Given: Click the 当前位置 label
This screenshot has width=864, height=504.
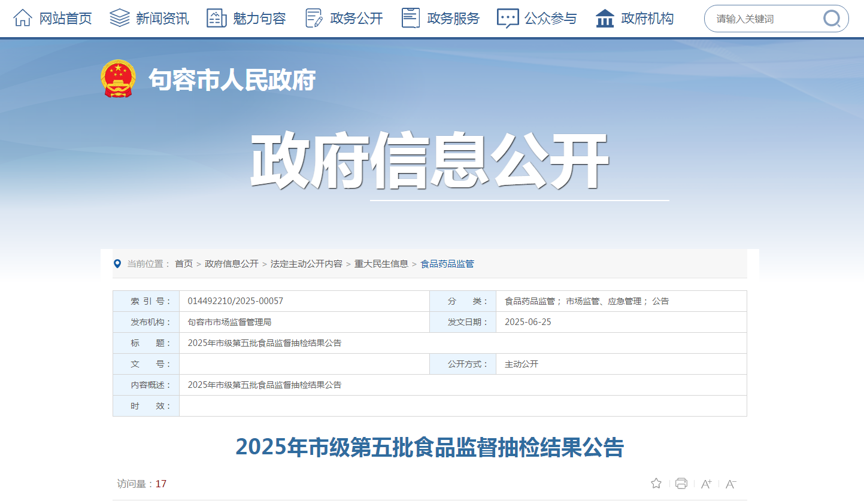Looking at the screenshot, I should 148,263.
